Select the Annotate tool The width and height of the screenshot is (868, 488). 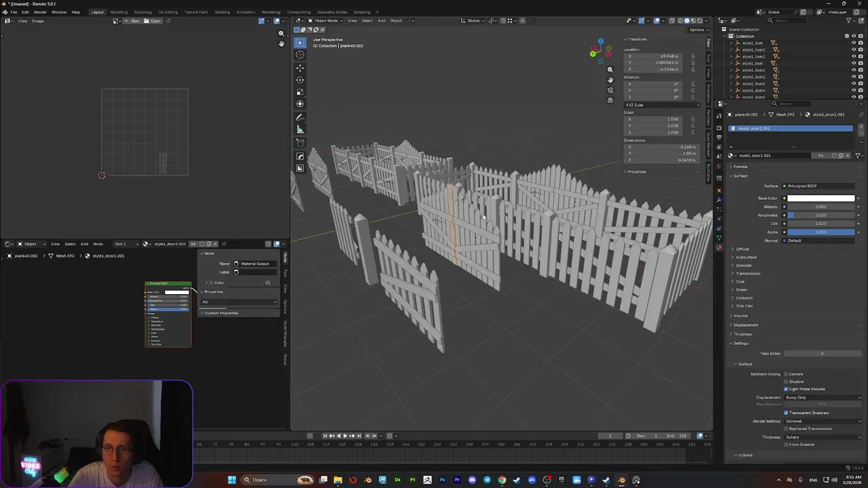(300, 117)
